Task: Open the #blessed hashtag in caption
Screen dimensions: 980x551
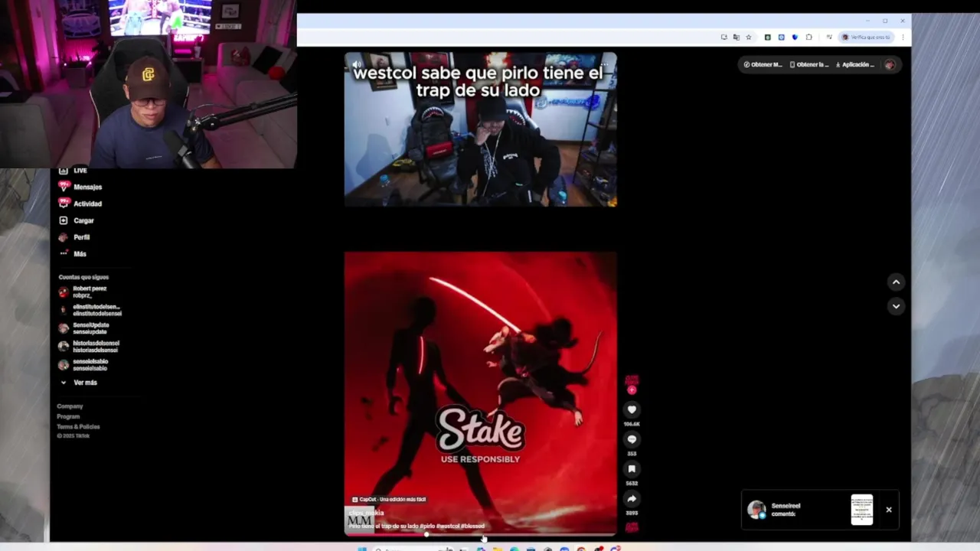Action: click(473, 527)
